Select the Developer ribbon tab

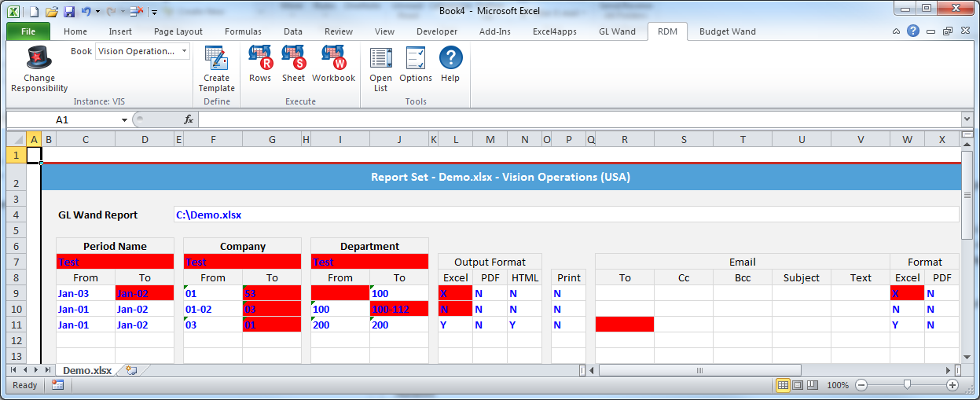436,31
